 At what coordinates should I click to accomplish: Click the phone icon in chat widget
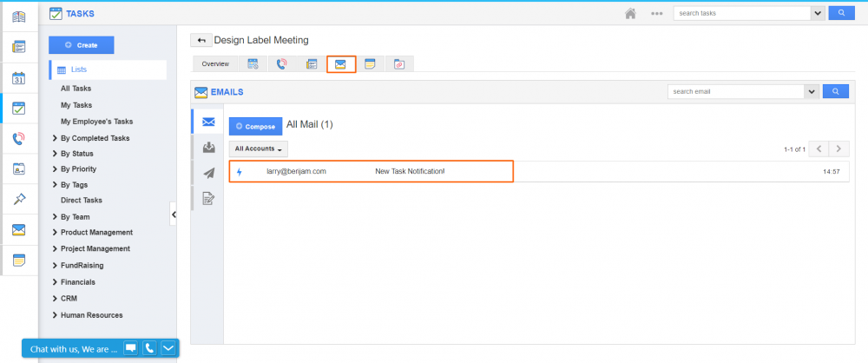149,348
